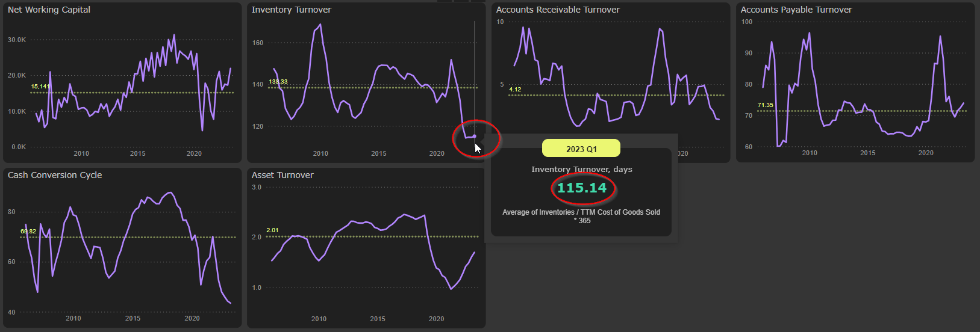Select the 71.35 average label
Viewport: 980px width, 332px height.
765,105
